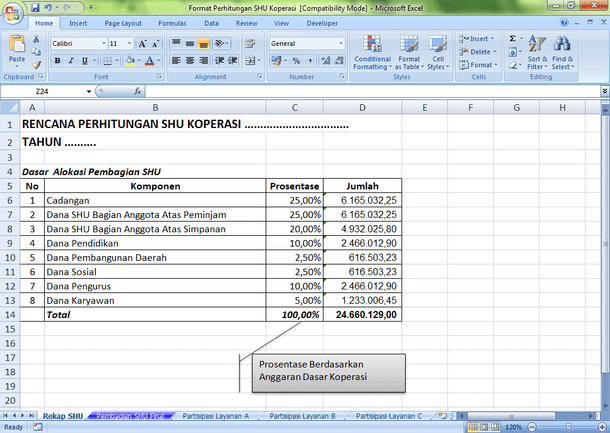Click Delete in the Cells group
Image resolution: width=610 pixels, height=433 pixels.
coord(478,52)
